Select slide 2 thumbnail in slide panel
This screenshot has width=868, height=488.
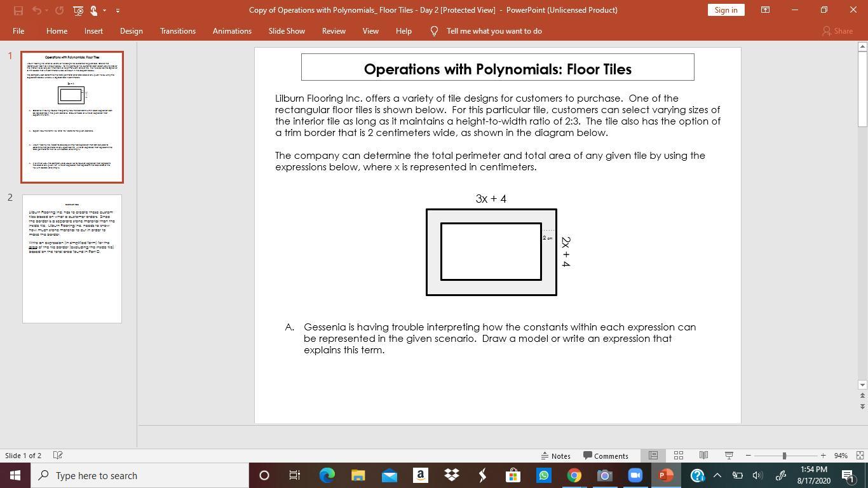[72, 259]
